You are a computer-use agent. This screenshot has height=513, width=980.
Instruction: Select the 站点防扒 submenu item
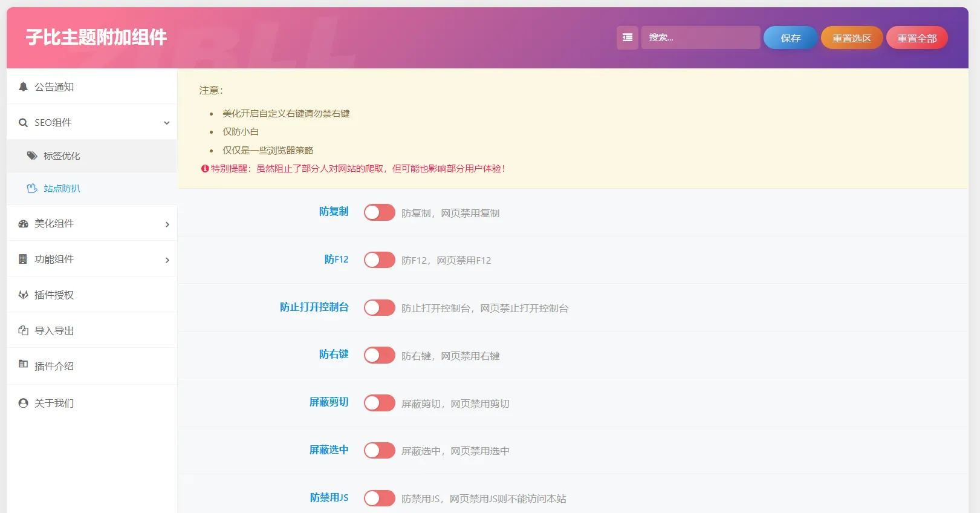[x=92, y=188]
